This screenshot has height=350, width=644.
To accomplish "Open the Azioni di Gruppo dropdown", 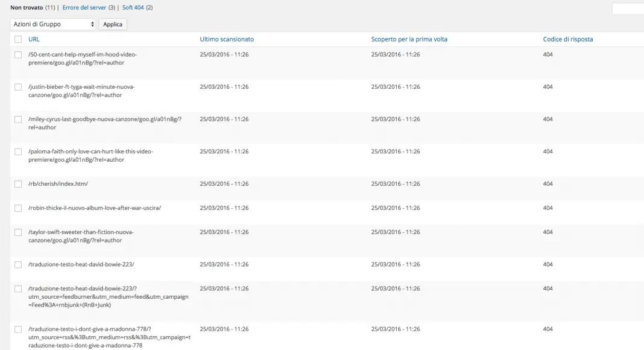I will tap(53, 24).
